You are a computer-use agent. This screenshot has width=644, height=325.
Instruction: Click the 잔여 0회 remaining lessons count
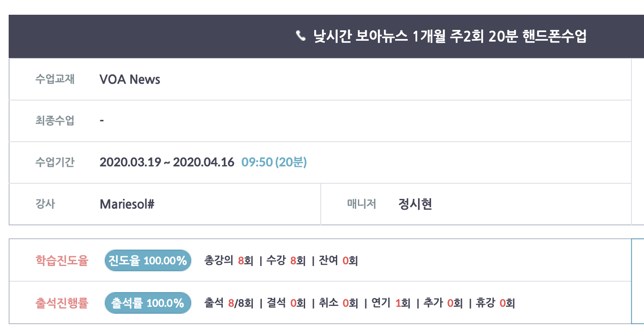click(x=338, y=261)
